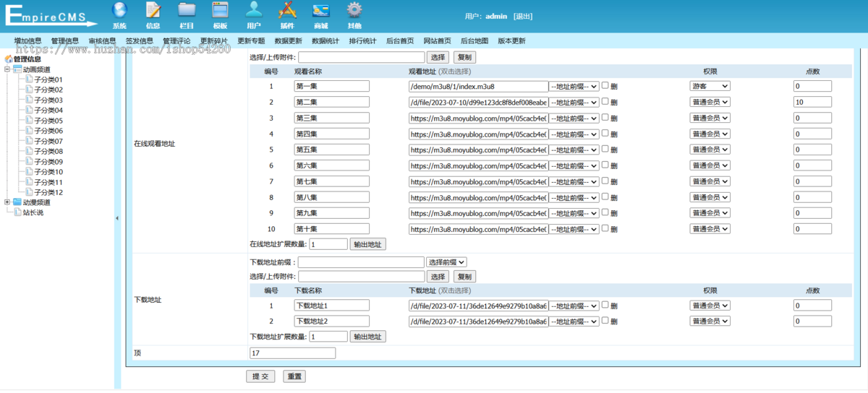Click the 退出 logout link
The image size is (868, 393).
click(523, 16)
